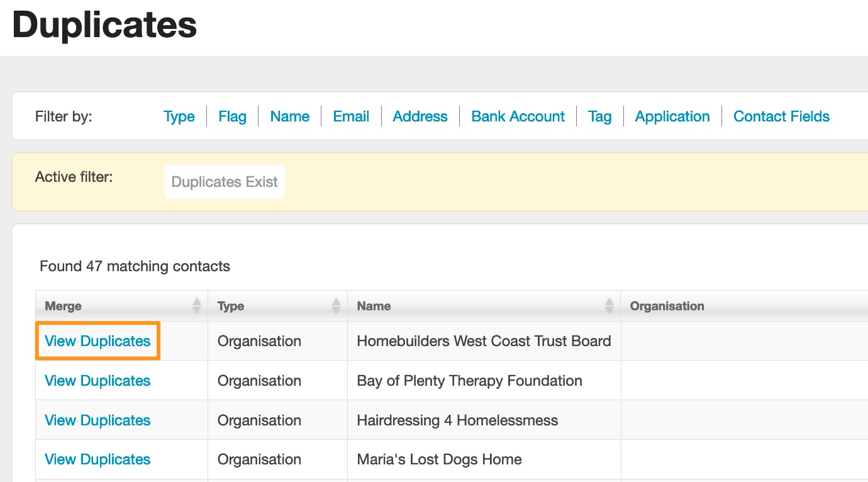This screenshot has height=482, width=868.
Task: Click the sort arrows in Name column header
Action: tap(609, 306)
